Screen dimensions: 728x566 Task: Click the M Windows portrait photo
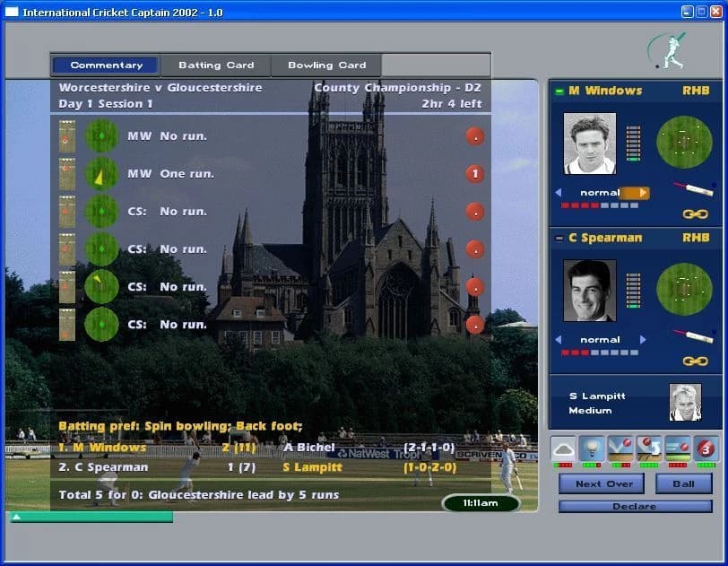click(590, 144)
